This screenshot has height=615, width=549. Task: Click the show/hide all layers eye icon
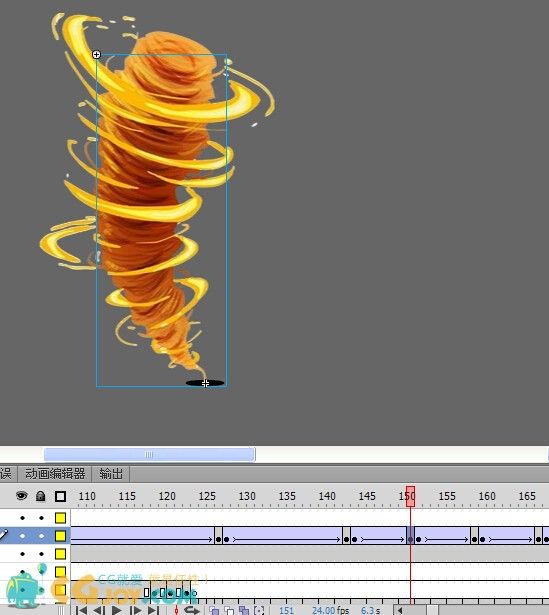[x=22, y=496]
